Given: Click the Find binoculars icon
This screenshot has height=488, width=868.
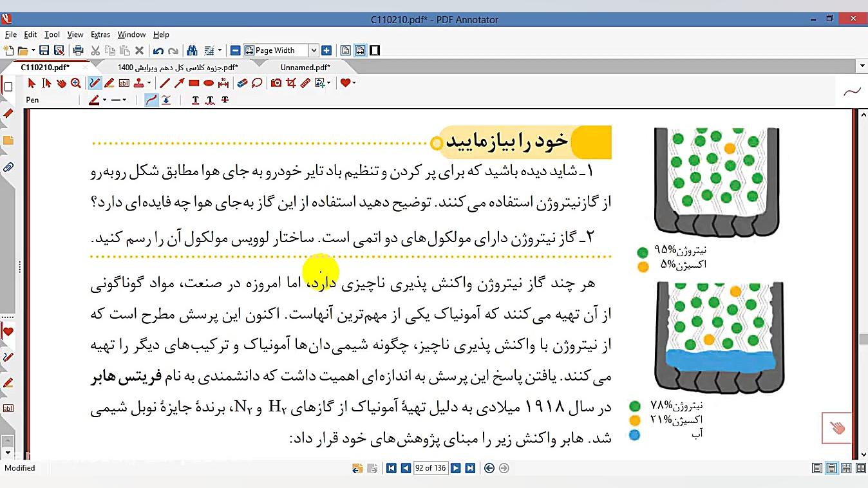Looking at the screenshot, I should 192,50.
